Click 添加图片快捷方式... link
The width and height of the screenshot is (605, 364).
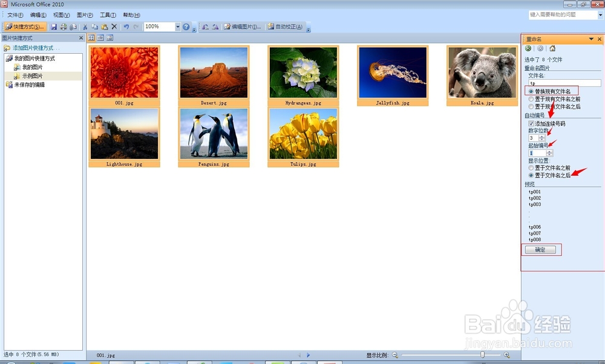point(36,48)
